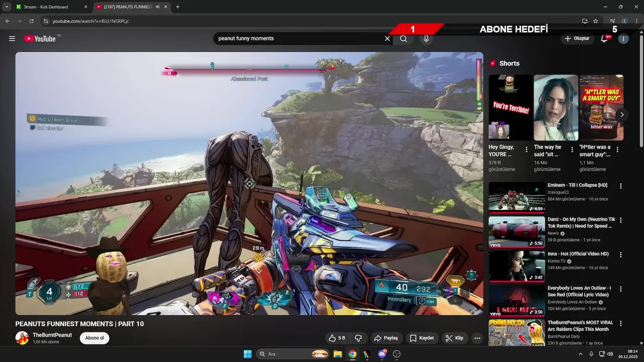Install YouTube app icon in address bar
Screen dimensions: 644x362
585,21
